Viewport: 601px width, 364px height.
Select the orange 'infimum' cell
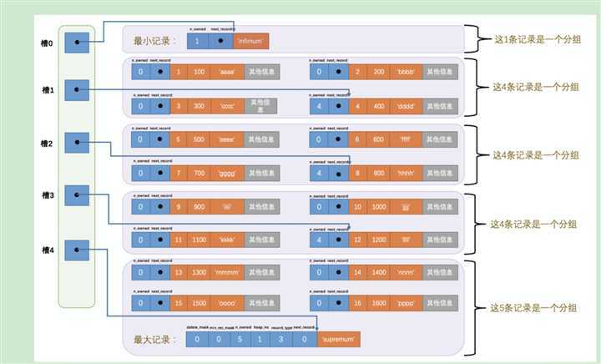tap(250, 41)
